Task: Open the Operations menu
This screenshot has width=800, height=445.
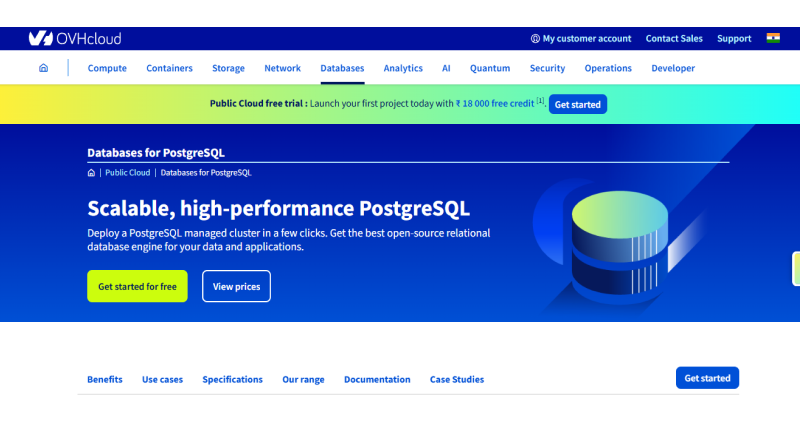Action: 608,68
